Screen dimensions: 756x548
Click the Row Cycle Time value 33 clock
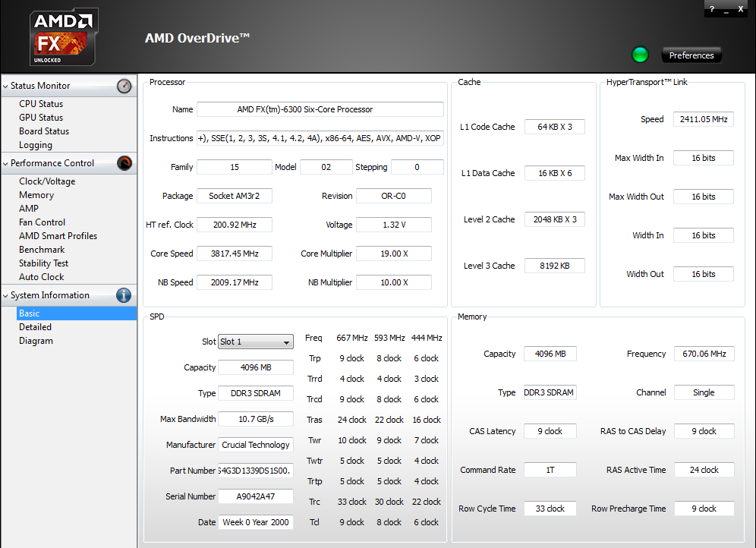point(550,509)
